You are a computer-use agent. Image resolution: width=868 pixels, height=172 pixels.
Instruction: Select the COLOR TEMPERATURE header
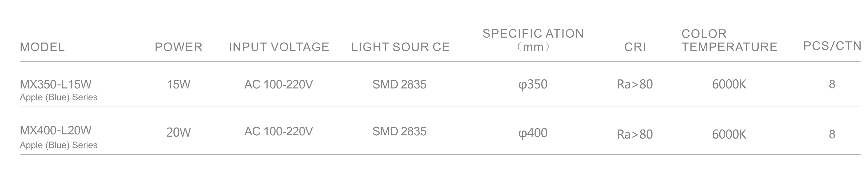(729, 40)
